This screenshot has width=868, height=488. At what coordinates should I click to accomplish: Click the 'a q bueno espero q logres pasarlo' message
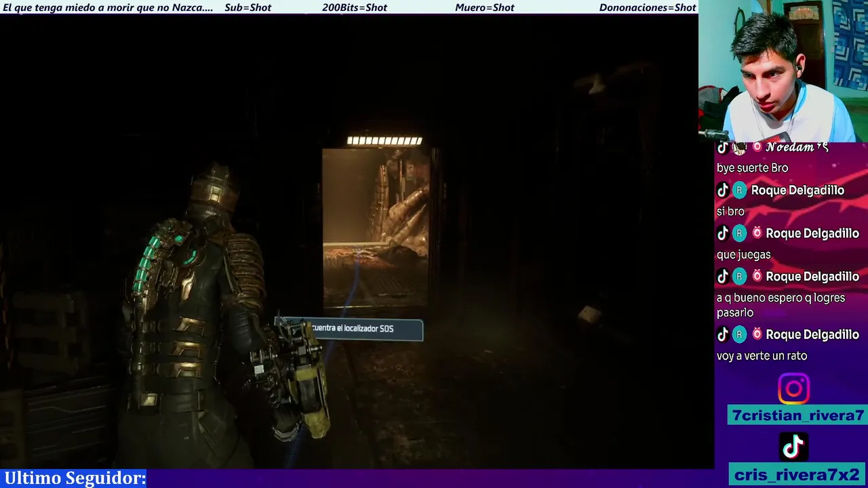(781, 305)
